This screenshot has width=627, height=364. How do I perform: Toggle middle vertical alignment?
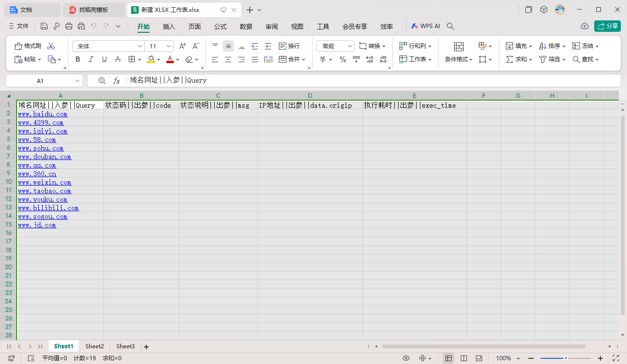[x=228, y=46]
